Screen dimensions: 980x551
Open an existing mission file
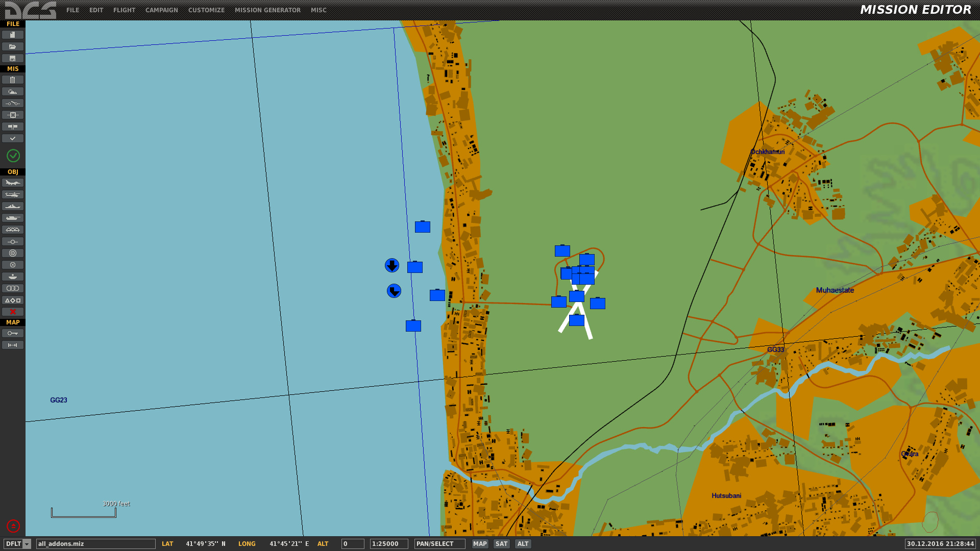click(12, 46)
